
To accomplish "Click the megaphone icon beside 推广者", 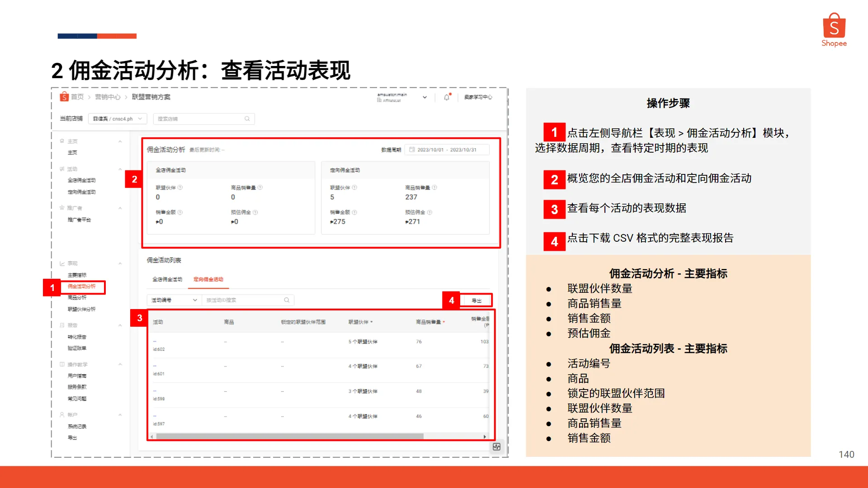I will pos(62,207).
